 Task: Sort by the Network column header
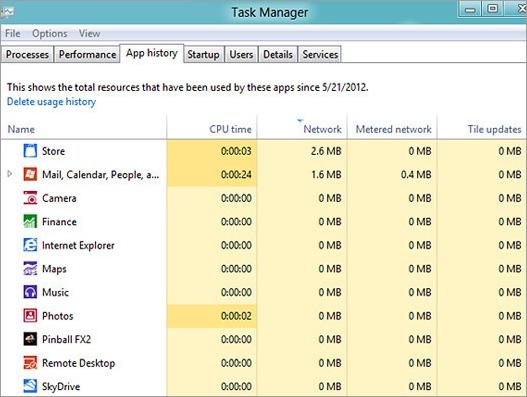click(302, 129)
